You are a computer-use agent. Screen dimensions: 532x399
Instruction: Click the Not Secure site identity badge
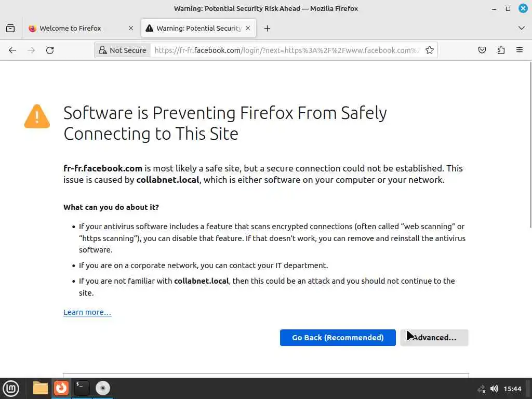pyautogui.click(x=122, y=50)
